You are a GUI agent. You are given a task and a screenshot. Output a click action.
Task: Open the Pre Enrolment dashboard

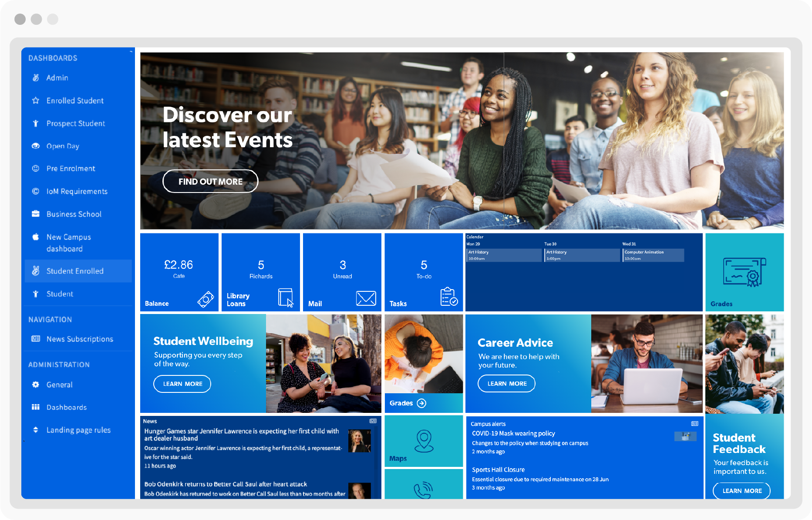click(78, 169)
